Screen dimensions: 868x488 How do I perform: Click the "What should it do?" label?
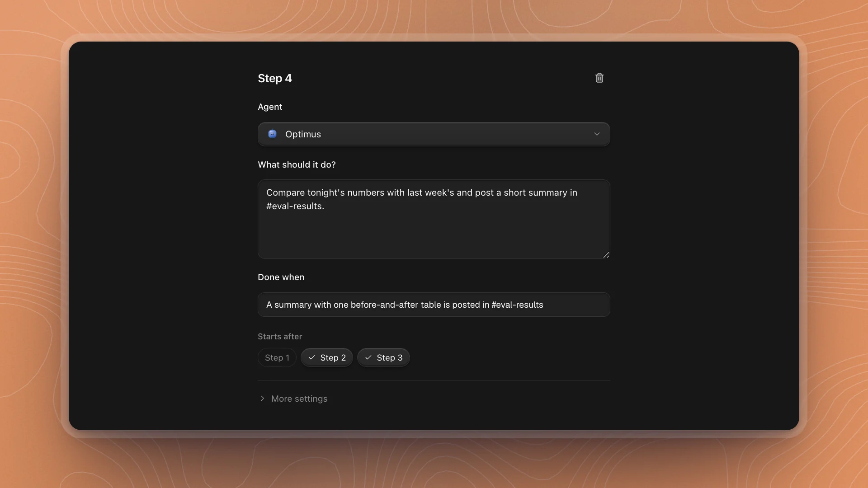click(297, 165)
